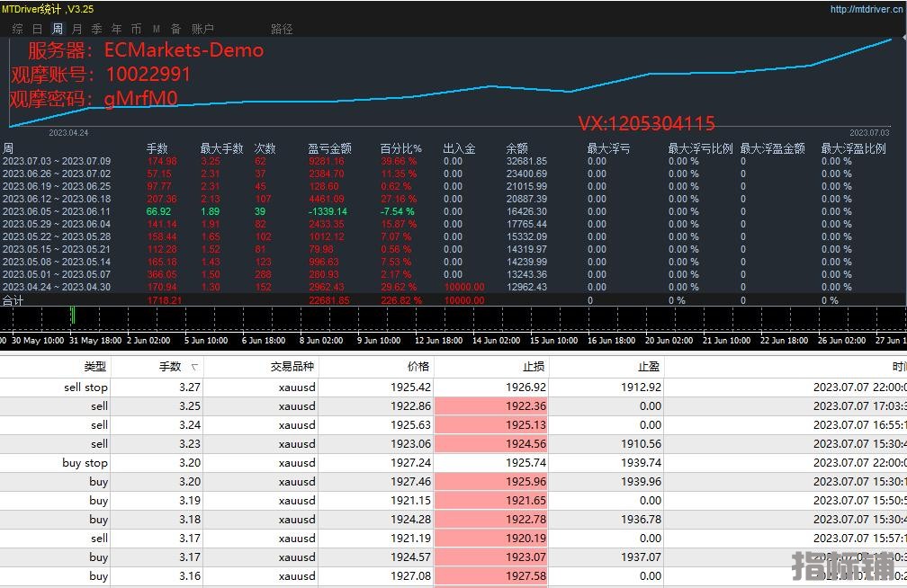The image size is (907, 588).
Task: Click the 16 Jun 18:00 time axis label
Action: 611,341
